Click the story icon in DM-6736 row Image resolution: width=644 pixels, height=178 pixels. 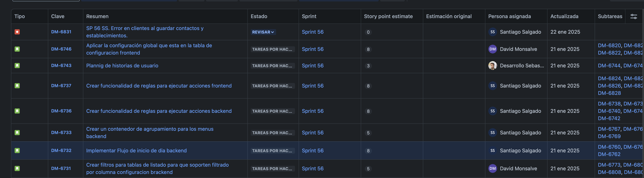(17, 111)
